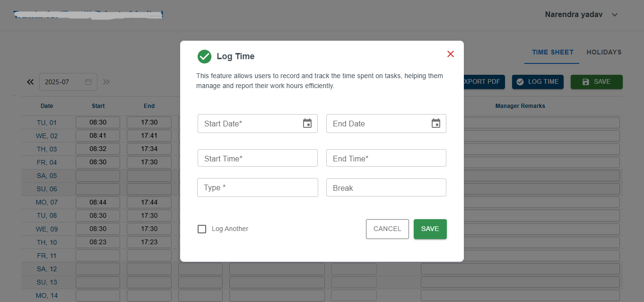Screen dimensions: 644x302
Task: Click the date label MO, 14
Action: pyautogui.click(x=47, y=295)
